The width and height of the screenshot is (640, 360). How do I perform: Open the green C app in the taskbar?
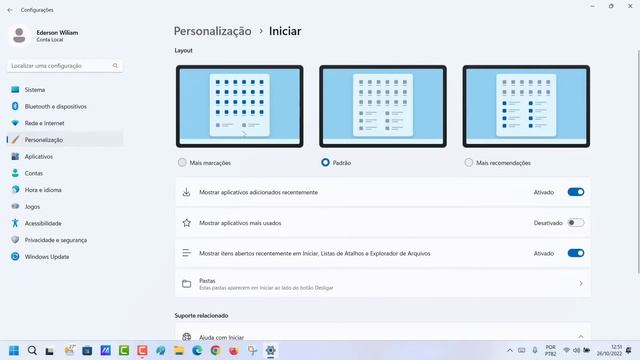tap(124, 351)
